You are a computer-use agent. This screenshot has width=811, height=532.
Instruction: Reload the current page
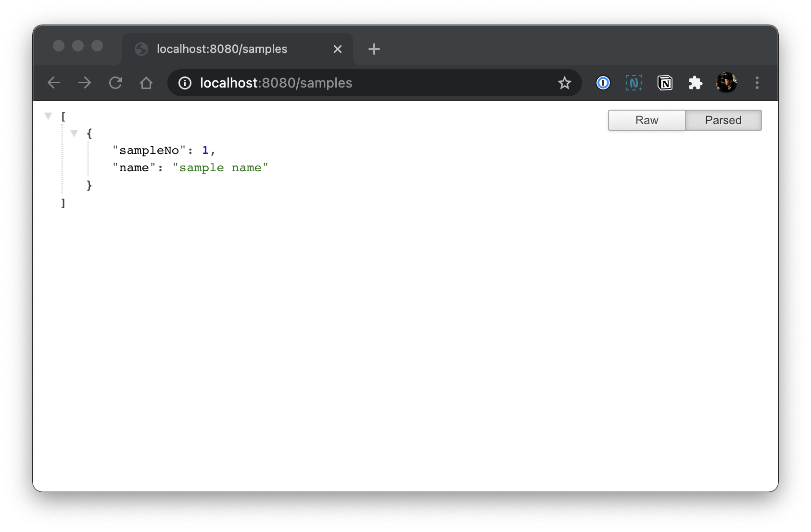pos(115,83)
